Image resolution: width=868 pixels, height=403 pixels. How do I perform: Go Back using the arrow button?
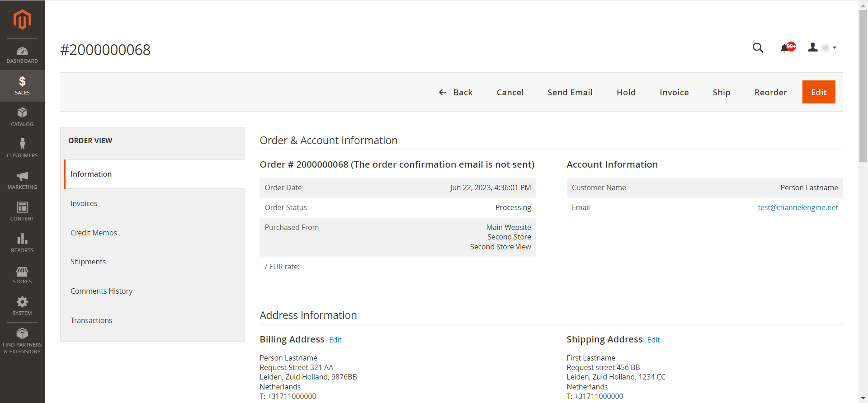455,92
